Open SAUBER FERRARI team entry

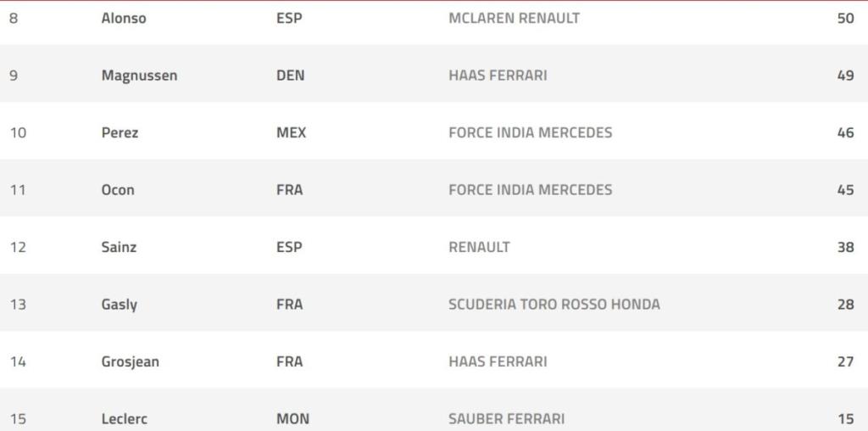point(507,419)
